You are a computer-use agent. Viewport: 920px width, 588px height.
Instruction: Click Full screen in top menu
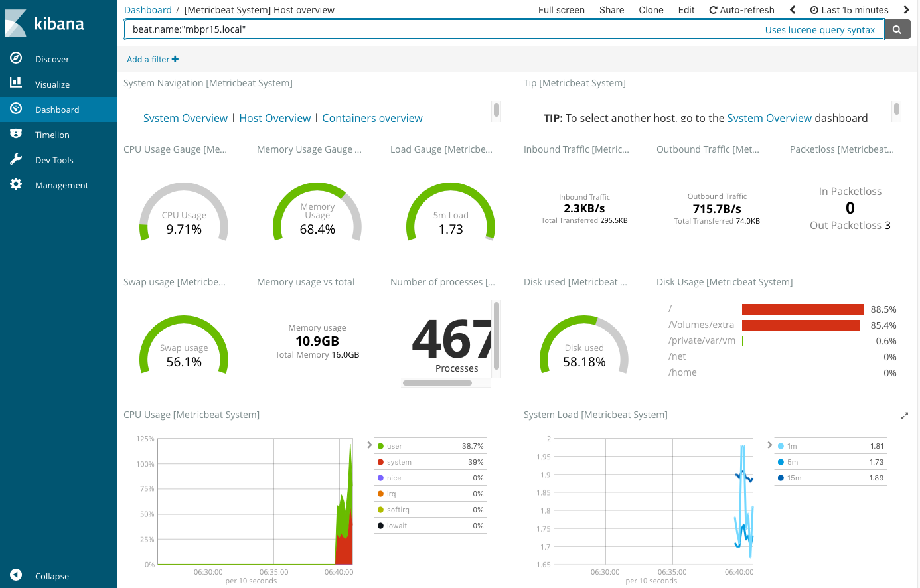[x=562, y=10]
